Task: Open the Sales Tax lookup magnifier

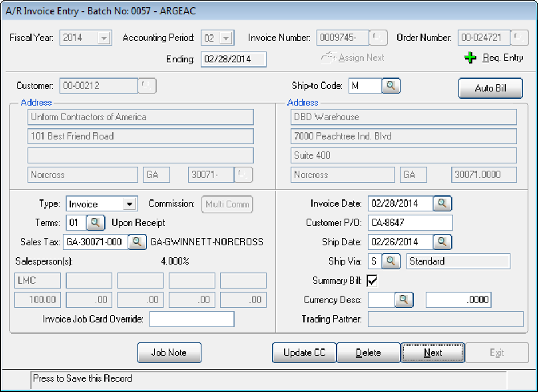Action: [x=137, y=242]
